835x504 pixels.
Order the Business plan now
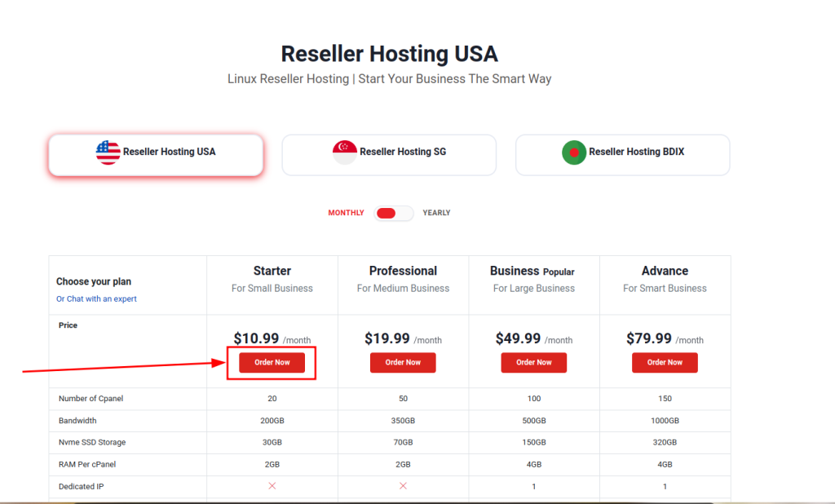(x=534, y=363)
